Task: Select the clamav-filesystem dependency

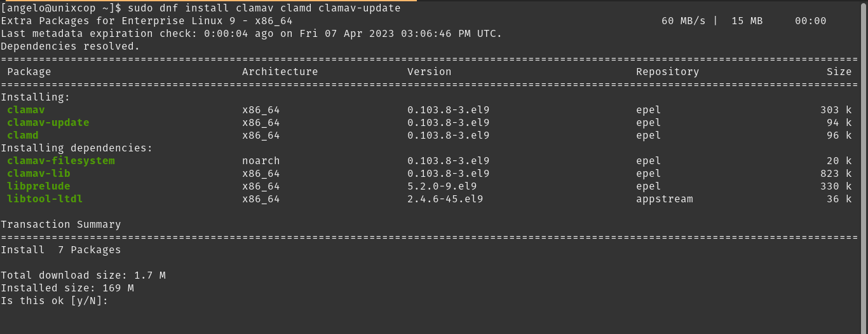Action: point(61,161)
